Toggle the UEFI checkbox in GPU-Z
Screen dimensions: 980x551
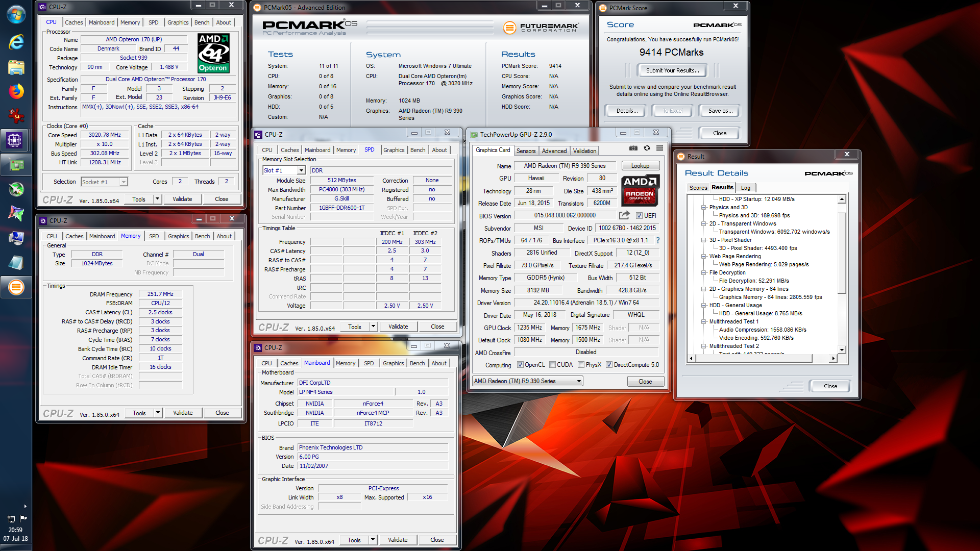click(x=639, y=216)
